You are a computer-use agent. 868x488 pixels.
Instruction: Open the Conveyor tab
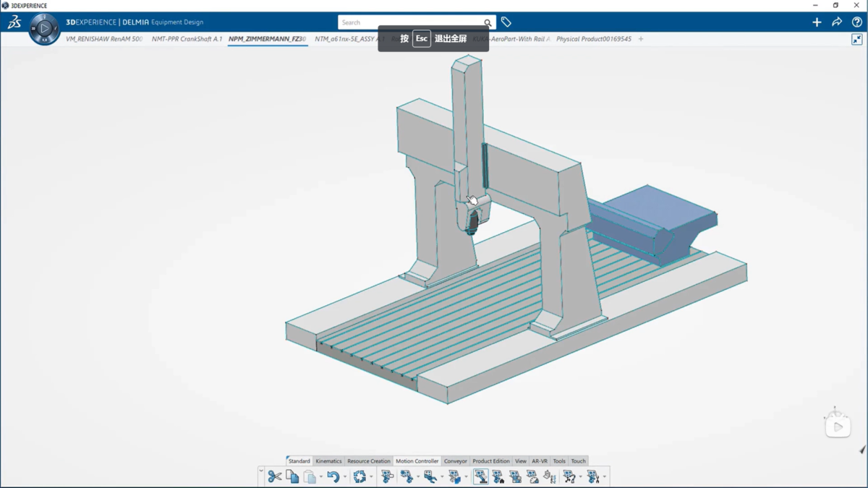pyautogui.click(x=456, y=461)
